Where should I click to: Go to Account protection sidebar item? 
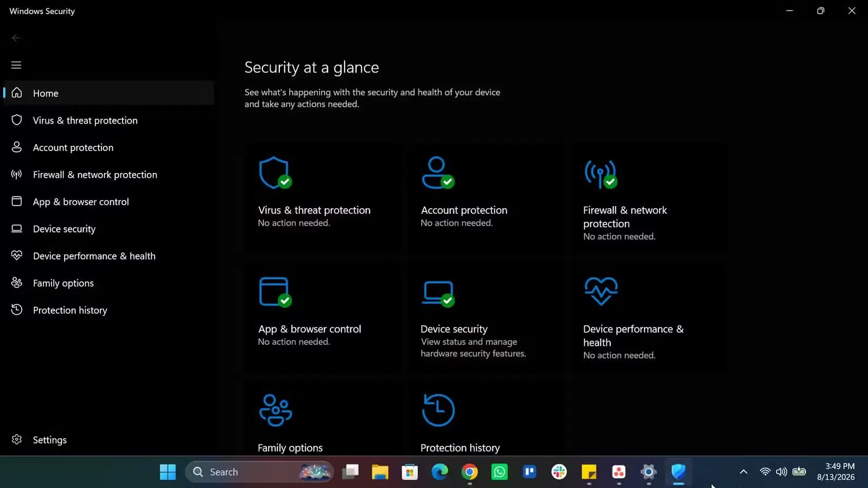109,147
